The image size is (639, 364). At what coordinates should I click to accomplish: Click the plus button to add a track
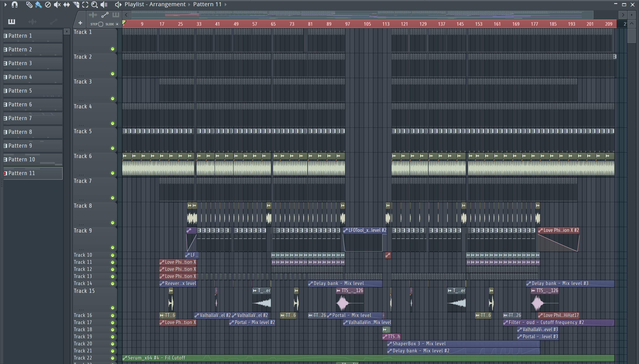80,23
